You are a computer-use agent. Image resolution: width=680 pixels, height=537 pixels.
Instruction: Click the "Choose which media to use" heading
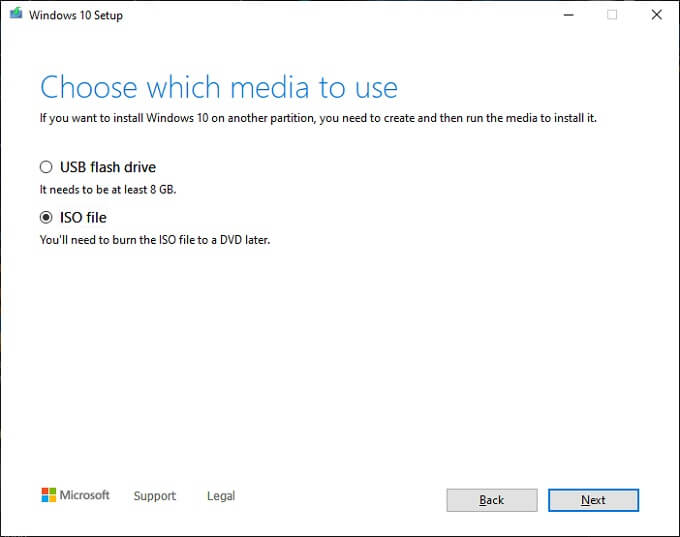pos(218,87)
